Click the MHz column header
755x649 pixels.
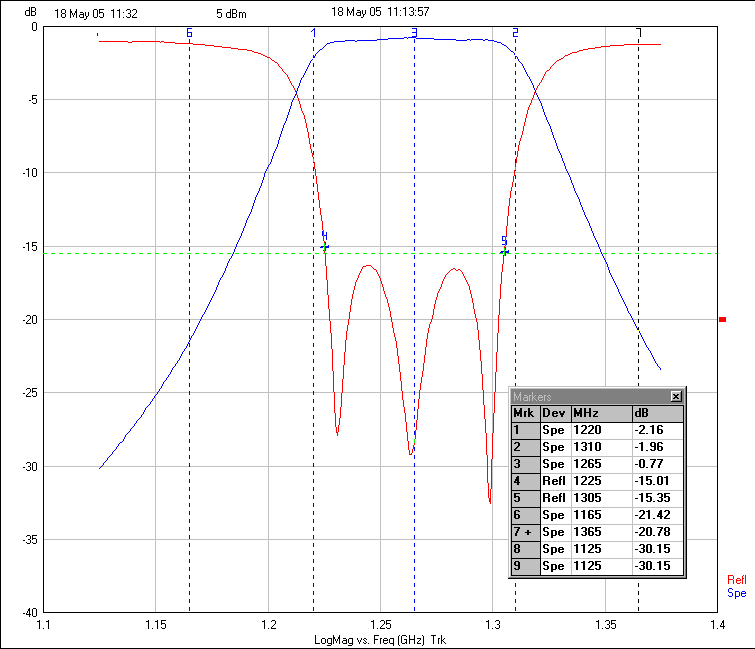coord(601,414)
